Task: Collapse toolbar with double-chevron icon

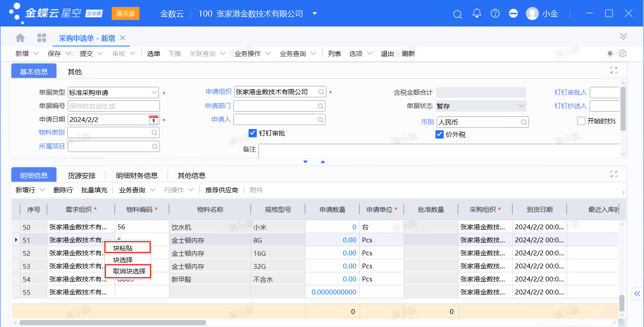Action: [x=623, y=36]
